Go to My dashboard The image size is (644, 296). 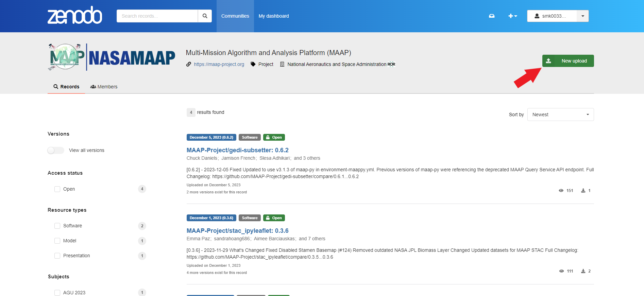(274, 16)
